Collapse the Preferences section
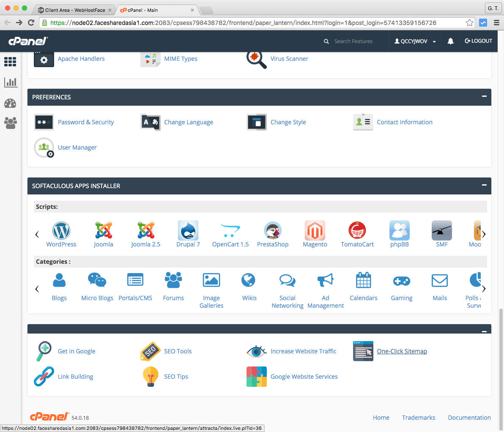This screenshot has width=504, height=432. (484, 97)
